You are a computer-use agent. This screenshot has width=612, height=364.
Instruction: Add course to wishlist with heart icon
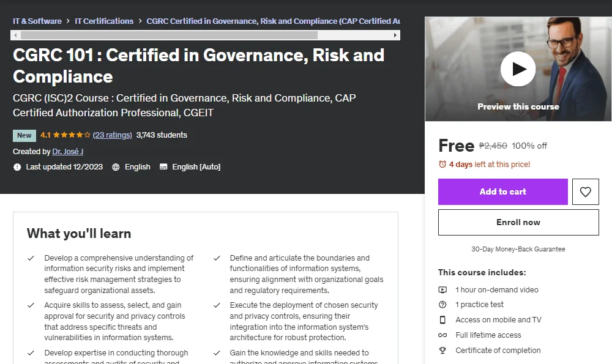point(585,191)
